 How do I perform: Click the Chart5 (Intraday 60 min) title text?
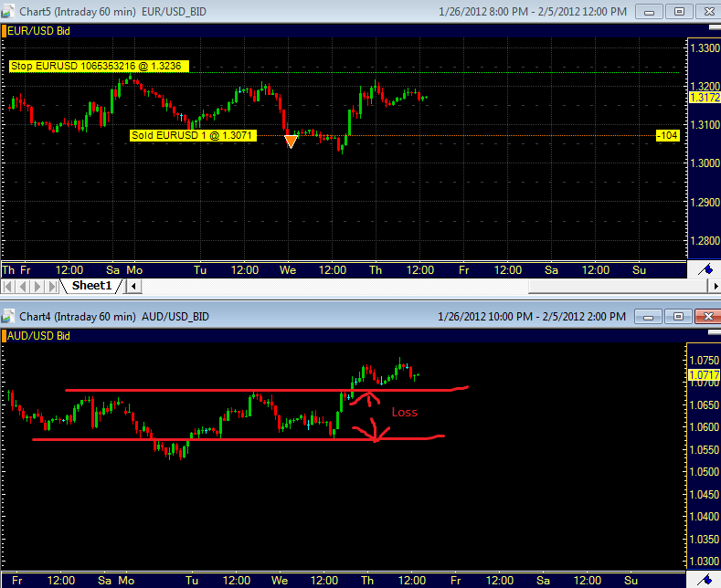[x=78, y=12]
